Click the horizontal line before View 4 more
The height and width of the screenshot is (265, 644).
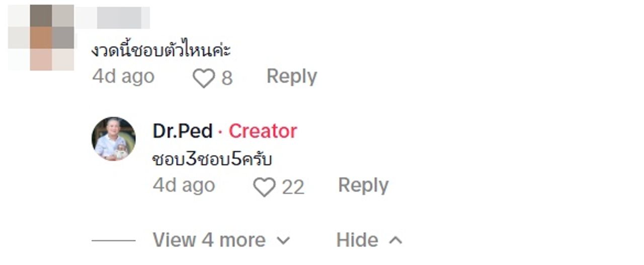pyautogui.click(x=113, y=240)
